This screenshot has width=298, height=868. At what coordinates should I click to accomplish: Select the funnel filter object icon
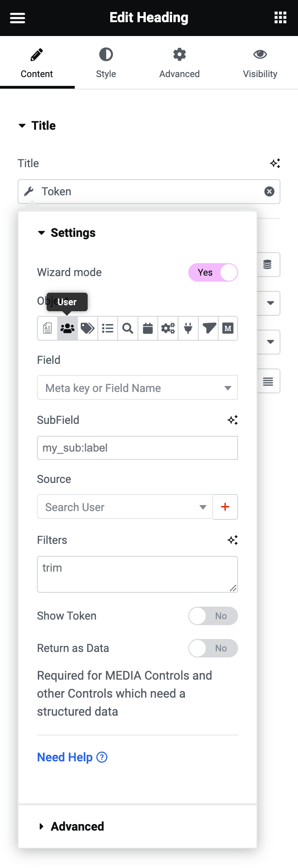(x=209, y=328)
